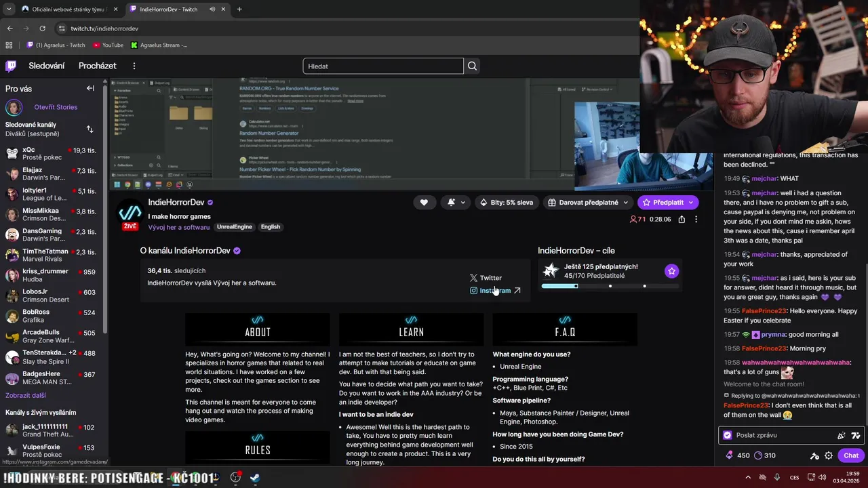Open VulpesFoxie recommended channel
Viewport: 868px width, 488px height.
click(53, 450)
